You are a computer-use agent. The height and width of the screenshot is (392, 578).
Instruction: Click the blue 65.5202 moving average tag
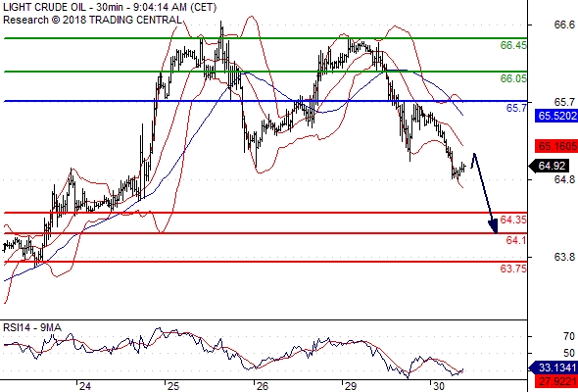click(x=556, y=116)
